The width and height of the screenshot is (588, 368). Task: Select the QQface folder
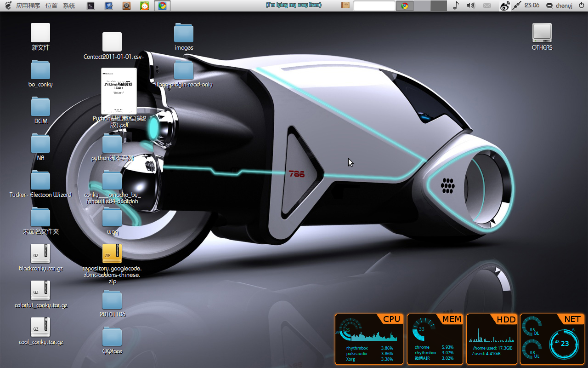tap(112, 340)
